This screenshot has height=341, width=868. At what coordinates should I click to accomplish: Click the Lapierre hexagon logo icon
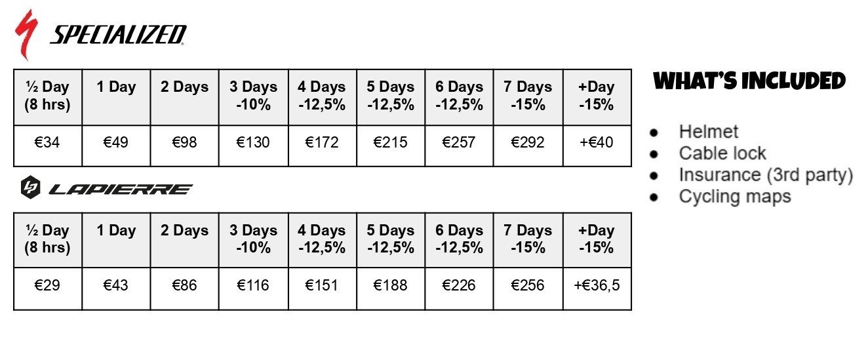pos(30,189)
